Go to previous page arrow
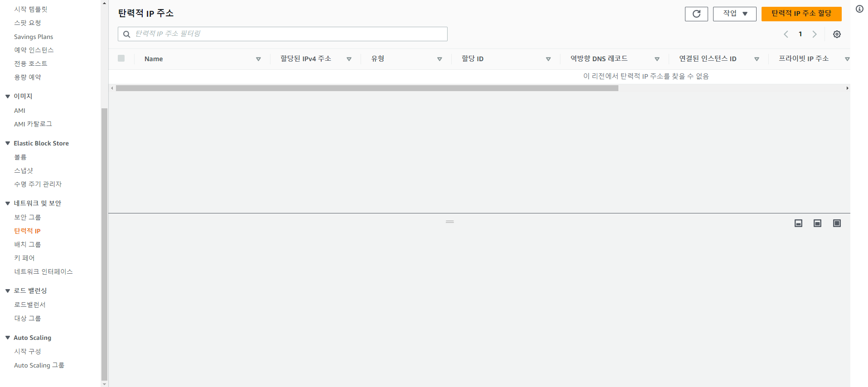The width and height of the screenshot is (868, 387). click(786, 34)
